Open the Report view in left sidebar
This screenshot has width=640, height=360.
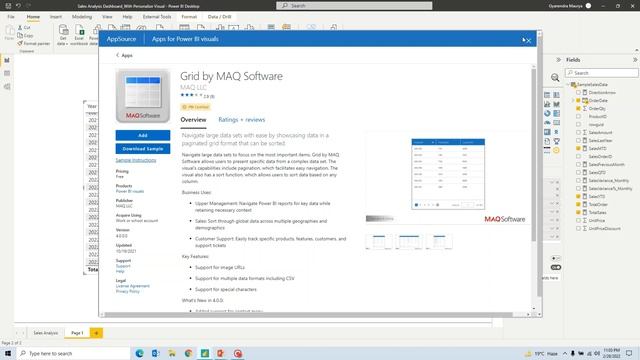point(7,60)
